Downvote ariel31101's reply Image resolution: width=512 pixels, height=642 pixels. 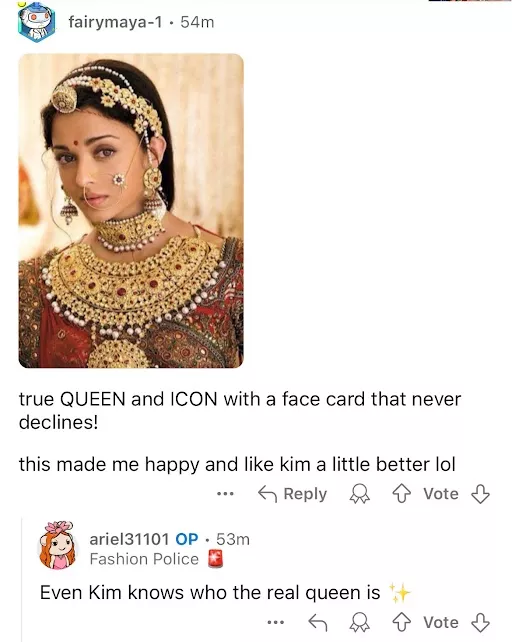tap(480, 622)
